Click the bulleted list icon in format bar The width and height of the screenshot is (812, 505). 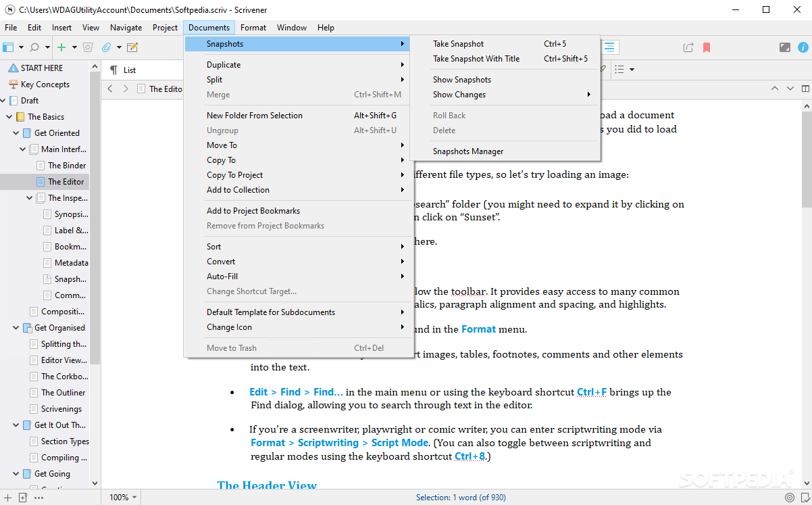click(619, 69)
